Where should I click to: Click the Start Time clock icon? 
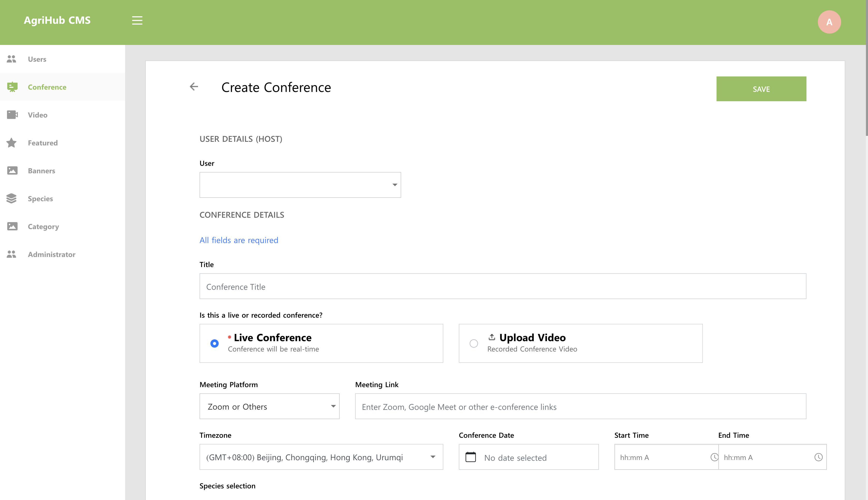714,457
